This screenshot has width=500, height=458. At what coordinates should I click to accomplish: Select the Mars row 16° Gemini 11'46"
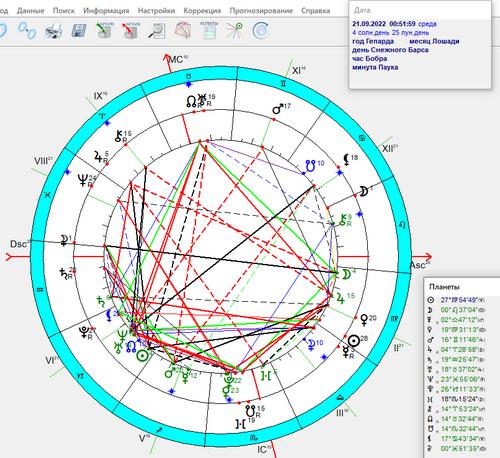click(456, 340)
